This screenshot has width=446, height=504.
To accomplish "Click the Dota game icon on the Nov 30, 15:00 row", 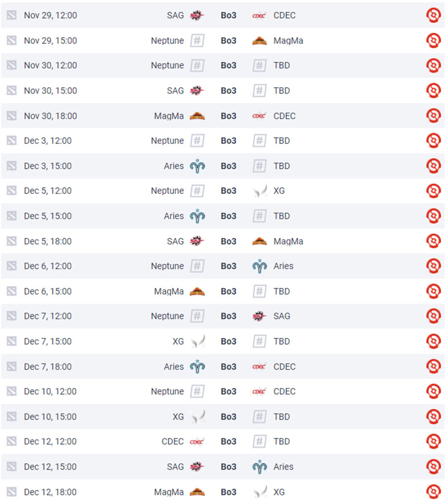I will (x=11, y=90).
